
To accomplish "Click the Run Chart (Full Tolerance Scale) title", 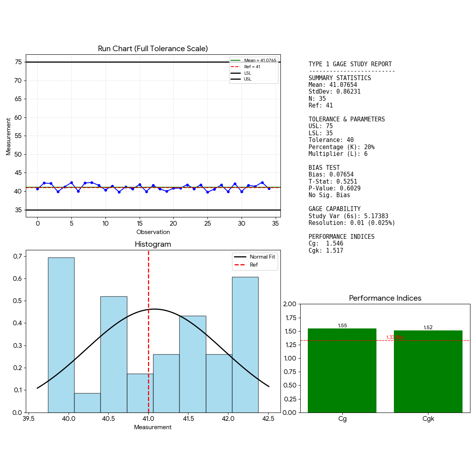I will point(153,49).
